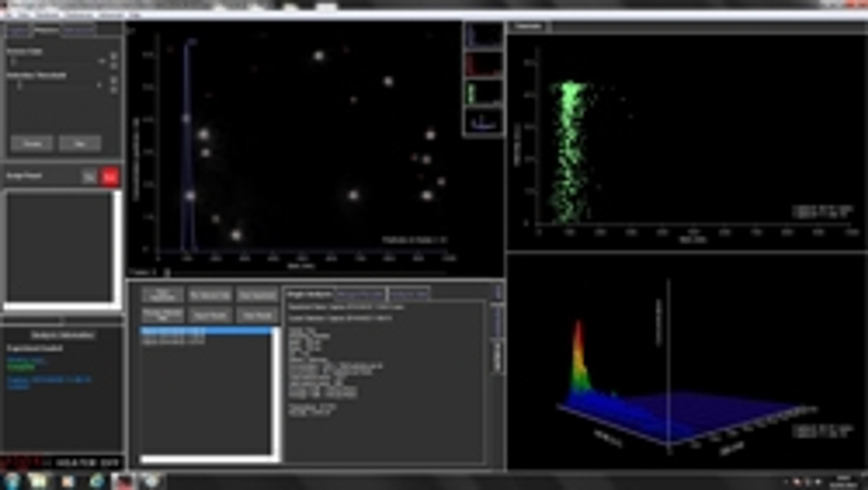The height and width of the screenshot is (490, 868).
Task: Click the vertical tab right of analysis text
Action: [498, 357]
